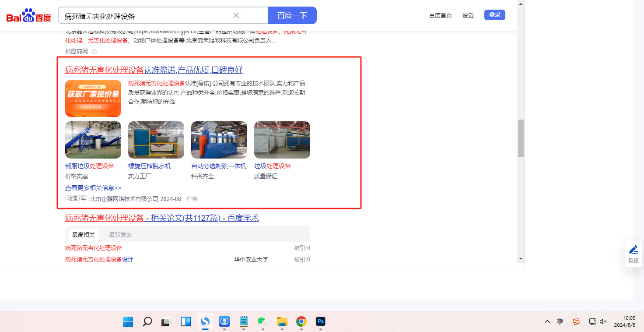
Task: Open Task View on taskbar
Action: pyautogui.click(x=167, y=322)
